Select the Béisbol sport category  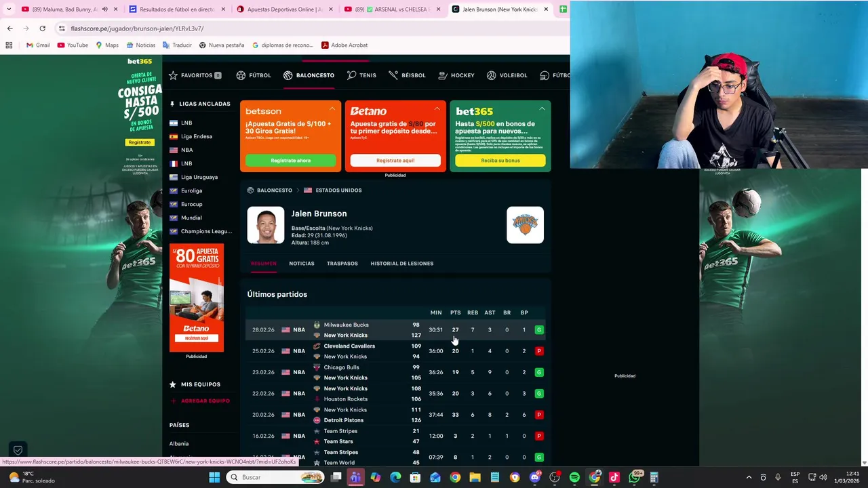tap(407, 75)
